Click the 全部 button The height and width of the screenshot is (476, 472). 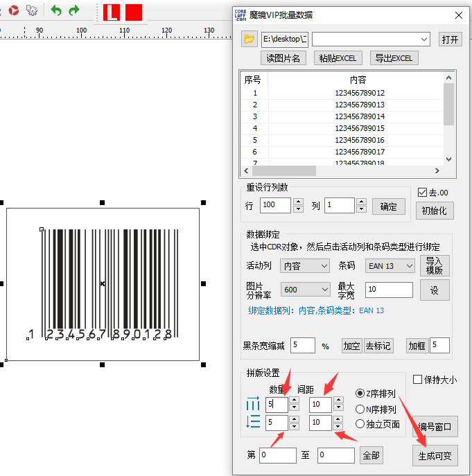[x=372, y=455]
